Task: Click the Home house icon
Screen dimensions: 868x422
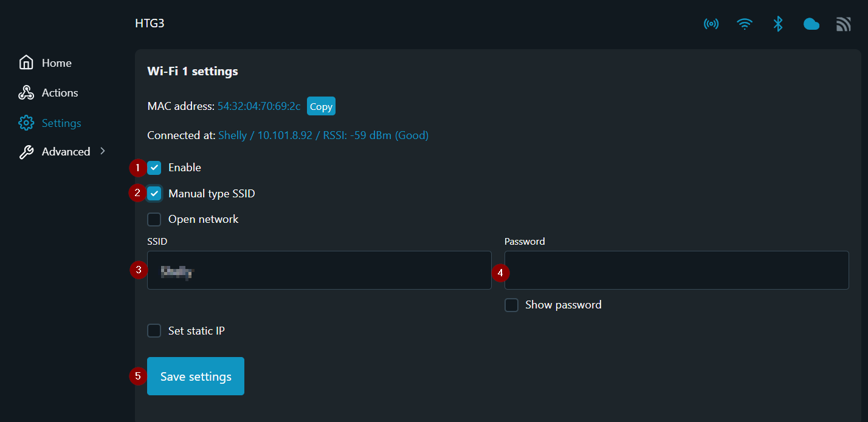Action: pyautogui.click(x=26, y=63)
